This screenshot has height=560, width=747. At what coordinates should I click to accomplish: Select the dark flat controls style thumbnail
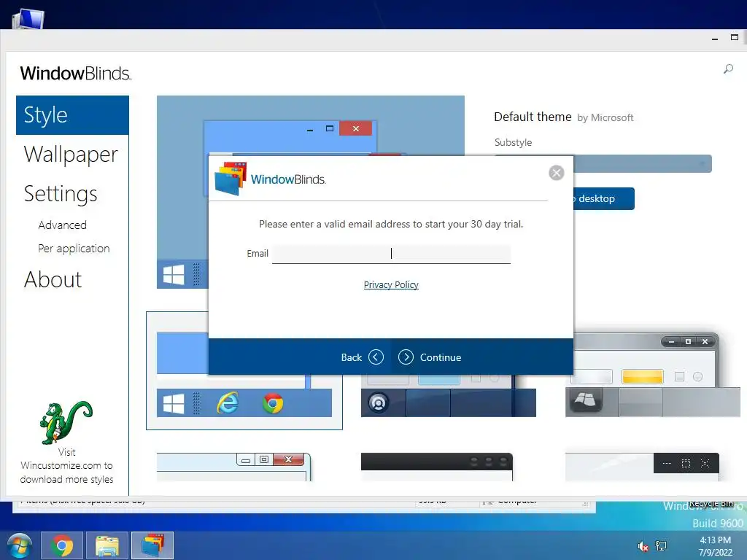point(642,467)
